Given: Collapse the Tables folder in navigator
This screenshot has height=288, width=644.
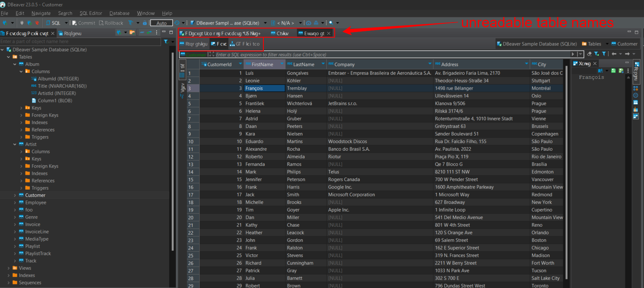Looking at the screenshot, I should coord(9,57).
